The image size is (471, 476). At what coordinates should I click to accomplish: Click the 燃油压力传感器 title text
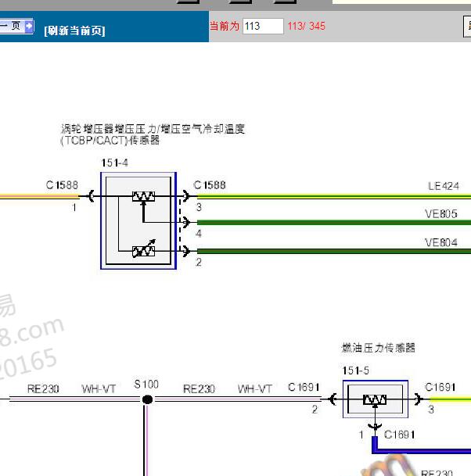click(379, 348)
